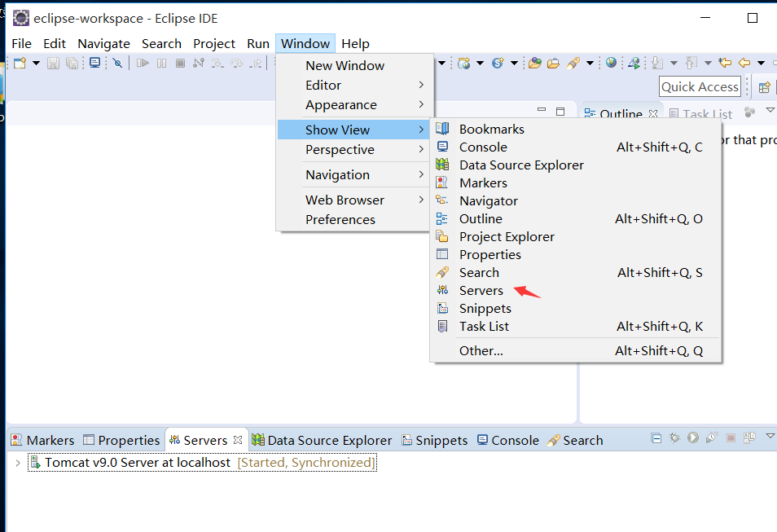Open the dropdown arrow beside New icon
This screenshot has height=532, width=777.
click(x=36, y=63)
